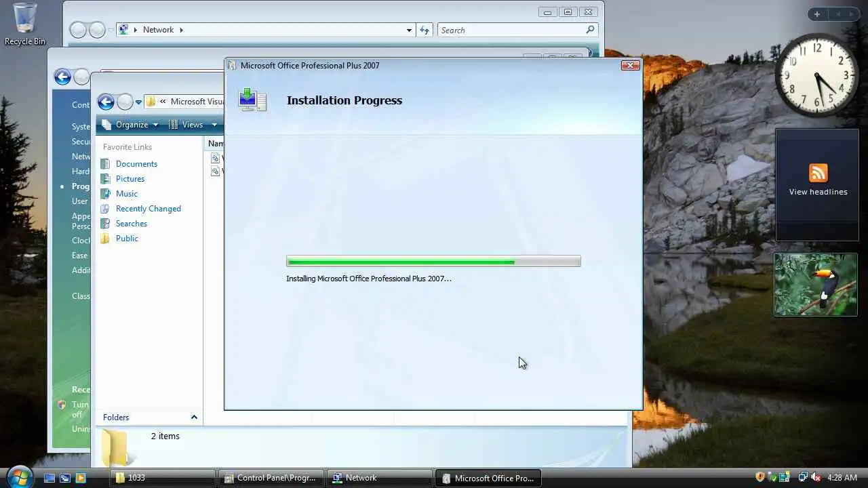Image resolution: width=868 pixels, height=488 pixels.
Task: Click the Views toolbar button
Action: (186, 125)
